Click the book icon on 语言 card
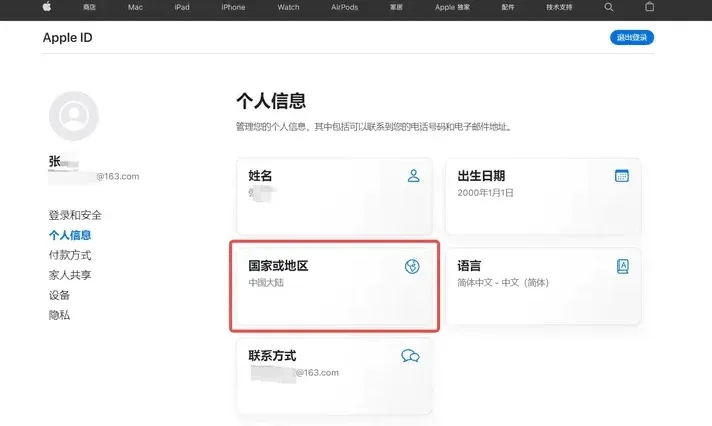This screenshot has width=712, height=426. click(x=623, y=266)
